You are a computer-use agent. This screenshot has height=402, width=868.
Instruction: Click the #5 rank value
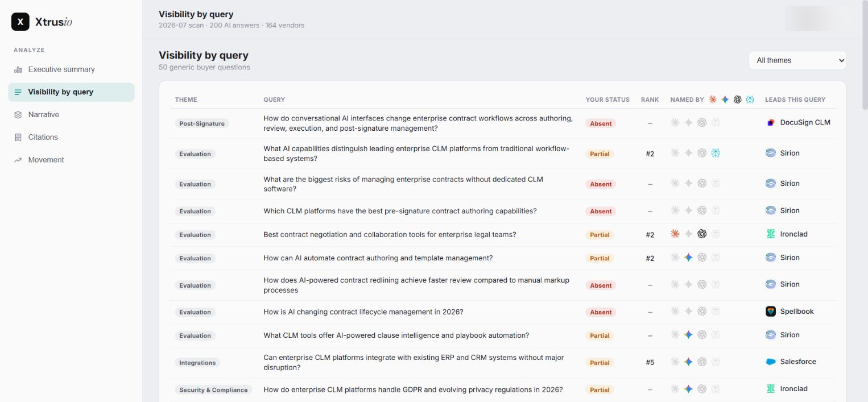650,362
